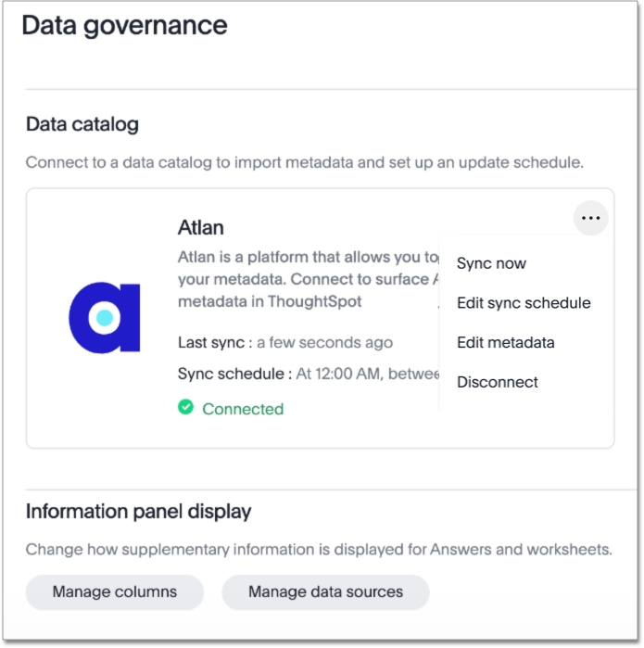Click the data catalog connection description
This screenshot has width=644, height=648.
(304, 162)
